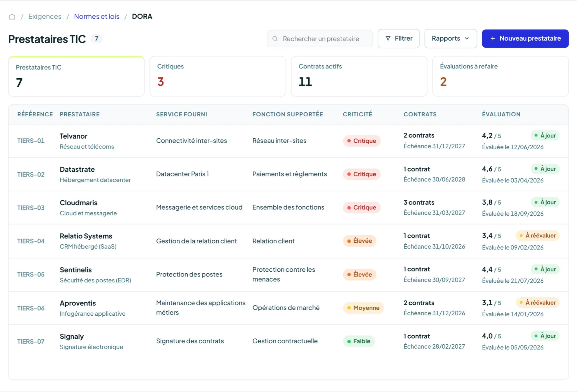The image size is (577, 392).
Task: Click Nouveau prestataire button
Action: [525, 39]
